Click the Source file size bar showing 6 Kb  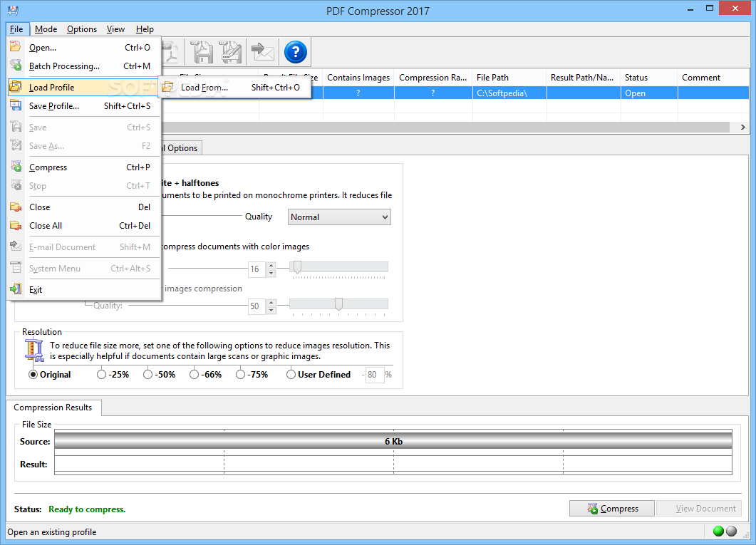pyautogui.click(x=393, y=441)
